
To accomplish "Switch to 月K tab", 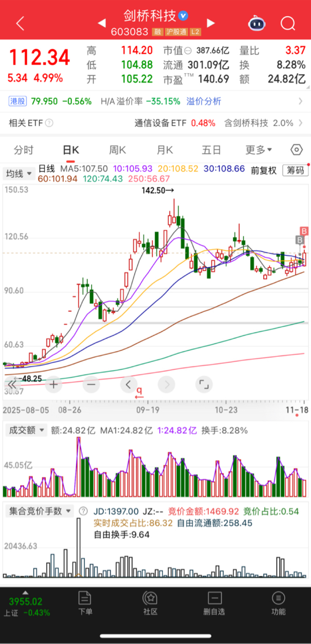I will (165, 150).
